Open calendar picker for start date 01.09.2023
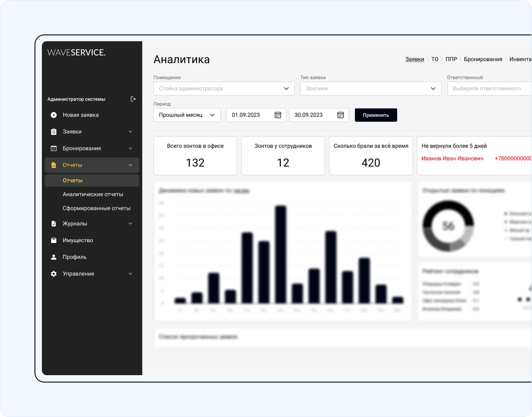This screenshot has height=417, width=532. [278, 115]
